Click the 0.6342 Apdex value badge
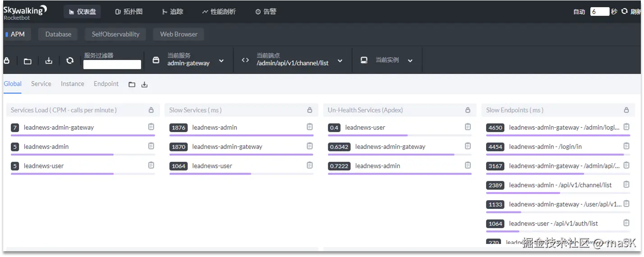The height and width of the screenshot is (257, 644). (340, 147)
